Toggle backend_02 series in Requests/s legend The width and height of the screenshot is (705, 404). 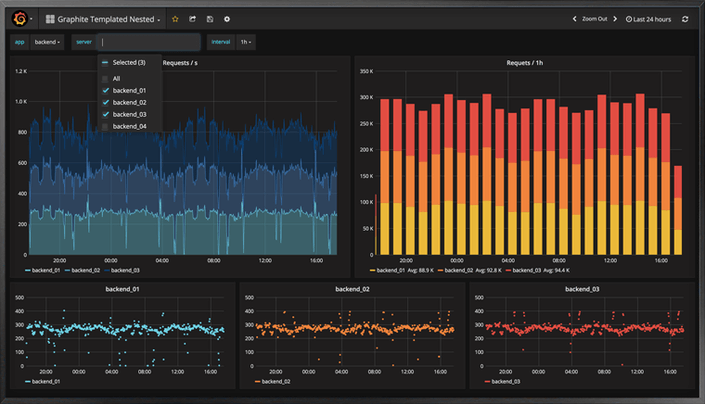click(82, 270)
